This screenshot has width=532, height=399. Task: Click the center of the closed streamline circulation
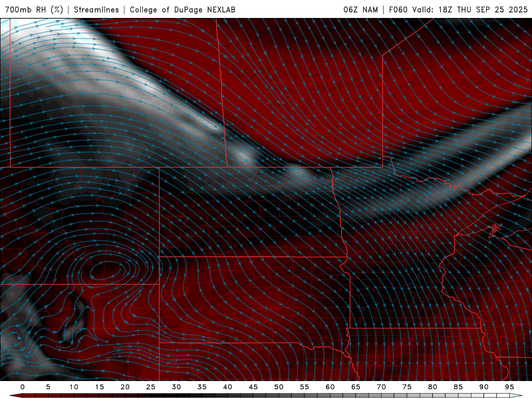[106, 271]
